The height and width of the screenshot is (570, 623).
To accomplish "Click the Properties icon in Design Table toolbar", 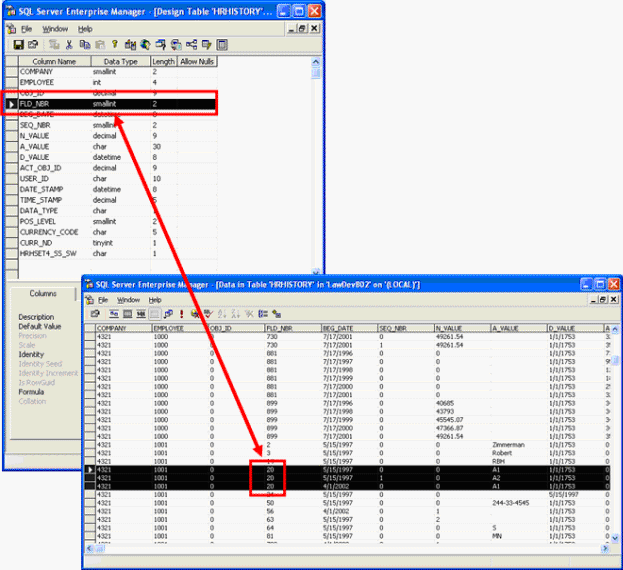I will [33, 44].
